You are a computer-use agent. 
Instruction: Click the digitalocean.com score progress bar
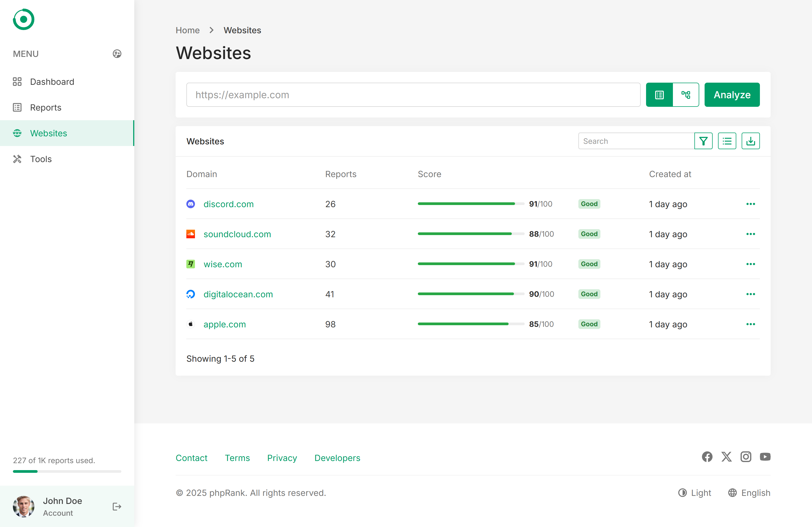pos(470,294)
